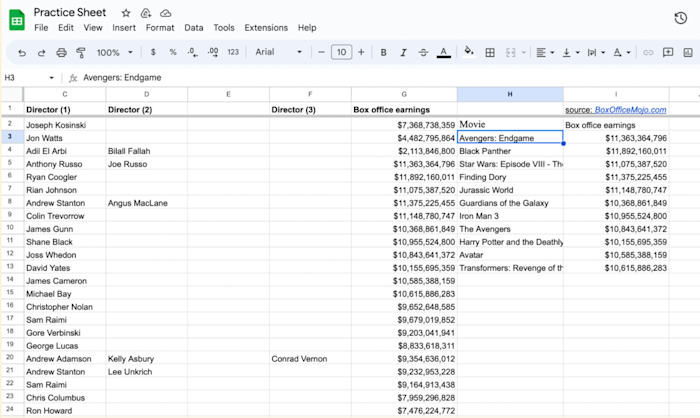Insert a chart
Image resolution: width=700 pixels, height=418 pixels.
click(688, 53)
